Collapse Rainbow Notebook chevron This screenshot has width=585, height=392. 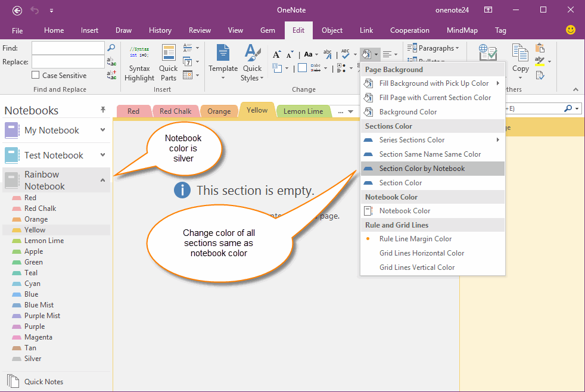[102, 180]
